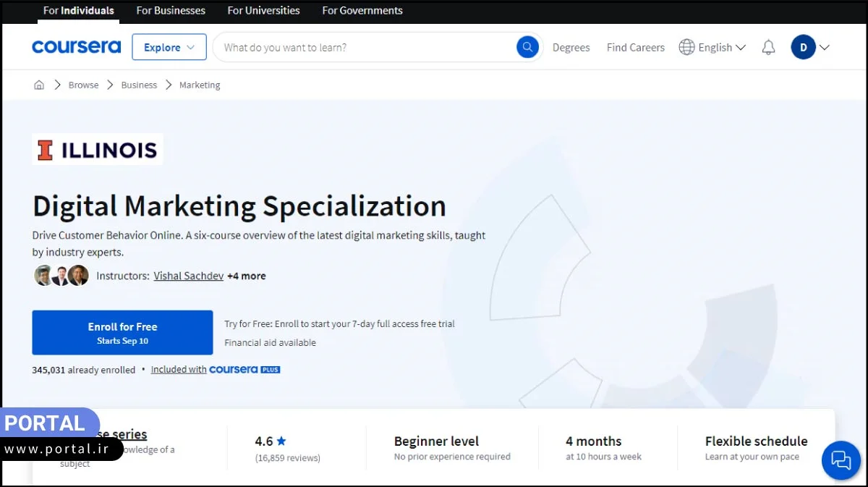Click the Illinois university logo
The image size is (868, 487).
tap(97, 149)
